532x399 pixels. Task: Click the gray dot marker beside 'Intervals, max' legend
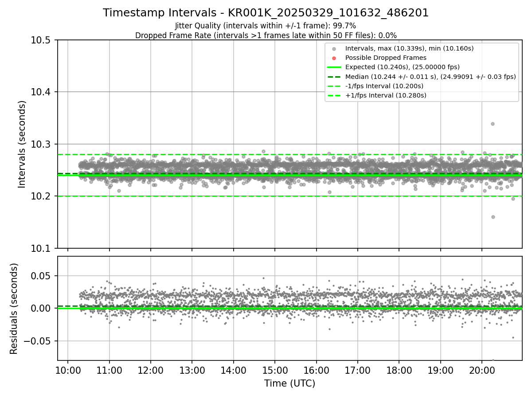coord(334,49)
